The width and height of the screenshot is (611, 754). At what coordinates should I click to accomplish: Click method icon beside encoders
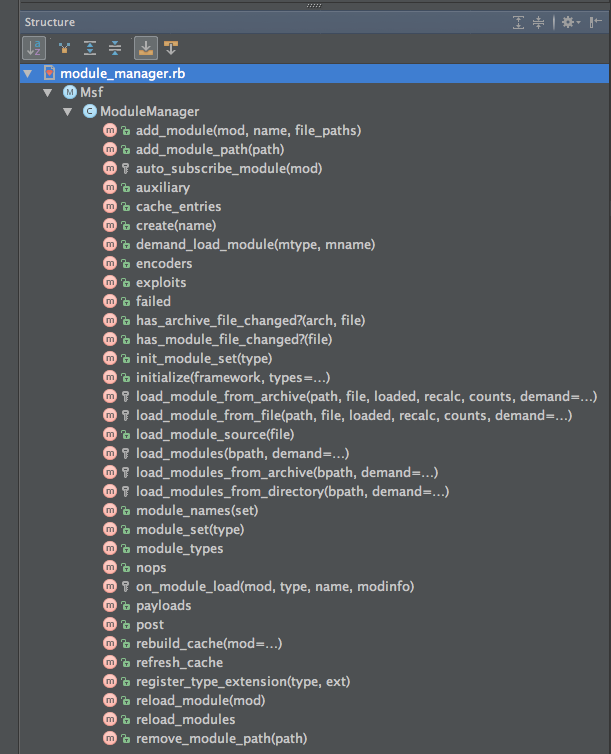110,263
